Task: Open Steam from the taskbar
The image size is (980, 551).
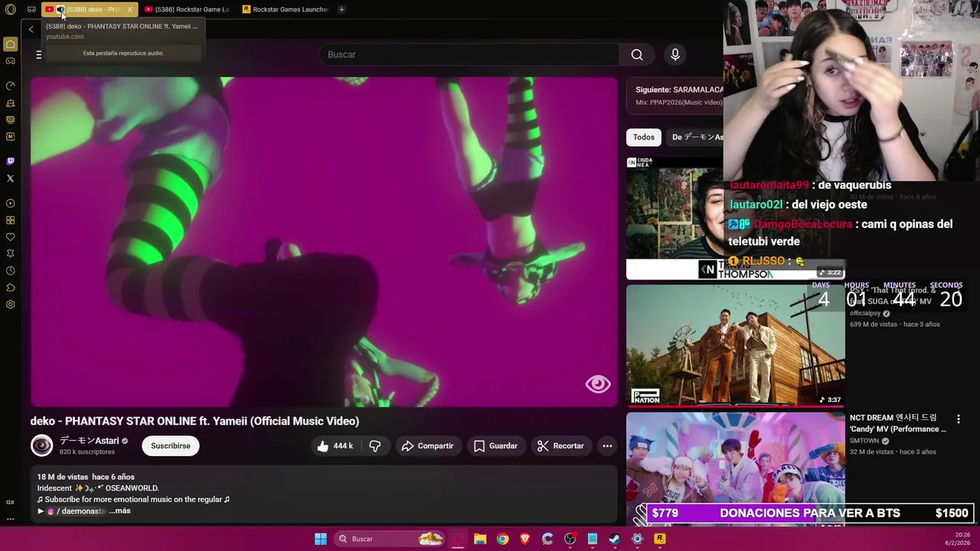Action: click(615, 539)
